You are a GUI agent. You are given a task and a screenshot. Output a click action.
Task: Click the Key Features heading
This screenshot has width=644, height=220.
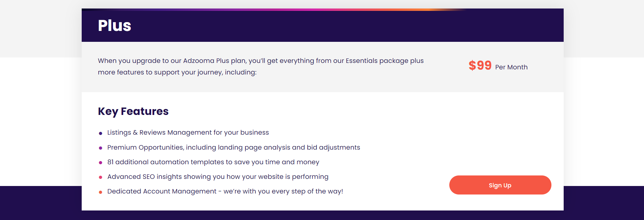(x=133, y=111)
